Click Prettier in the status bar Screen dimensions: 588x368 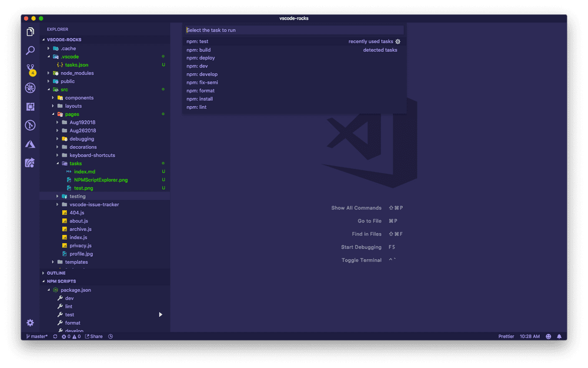point(506,336)
